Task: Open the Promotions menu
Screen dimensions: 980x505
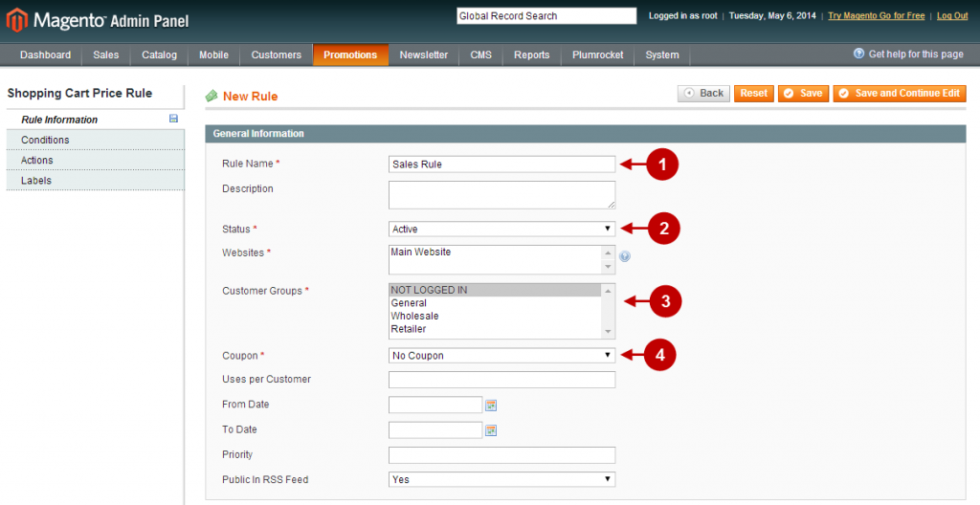Action: 350,55
